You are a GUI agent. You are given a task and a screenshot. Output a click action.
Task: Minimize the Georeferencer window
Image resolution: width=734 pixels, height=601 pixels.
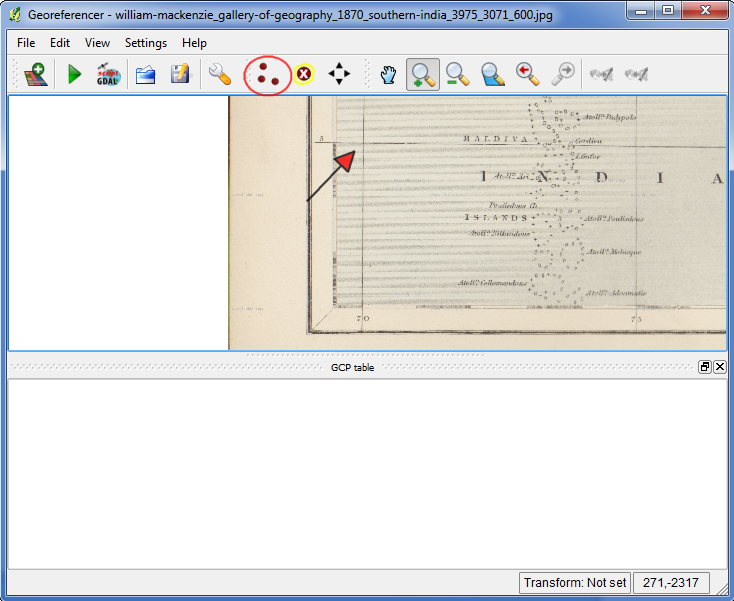coord(641,10)
